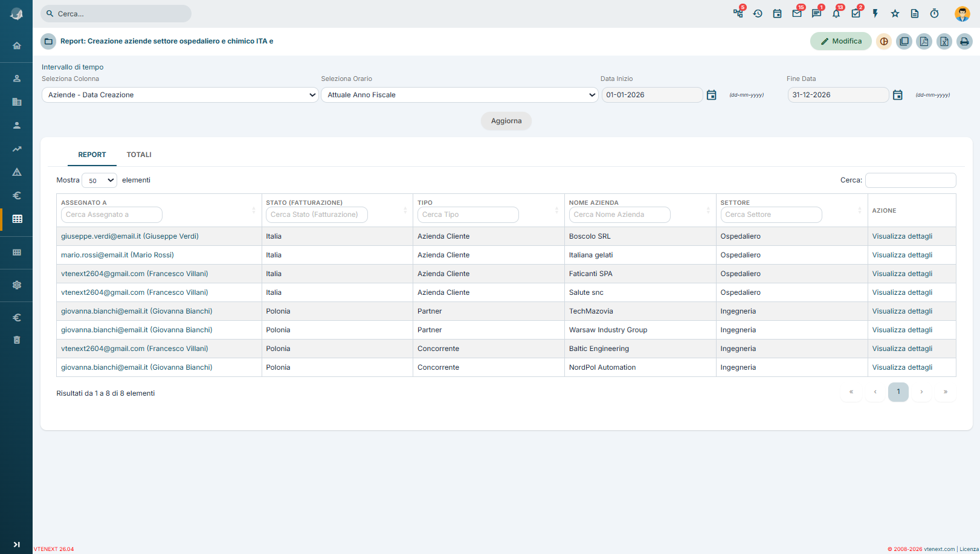This screenshot has height=554, width=980.
Task: Open the tasks checklist icon with badge 2
Action: tap(856, 13)
